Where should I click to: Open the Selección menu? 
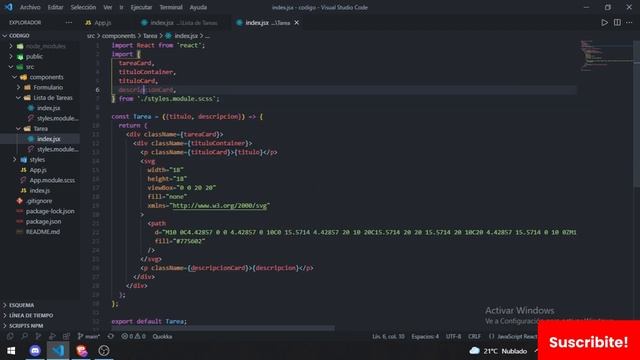83,7
